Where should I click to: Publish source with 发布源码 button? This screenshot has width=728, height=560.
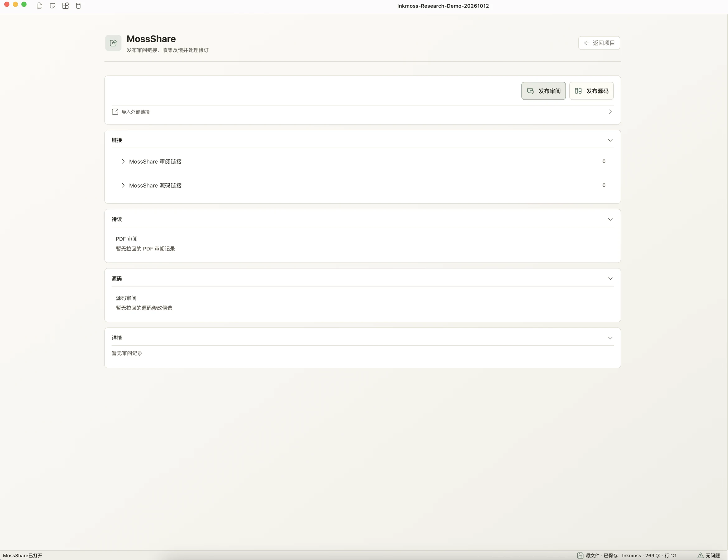pyautogui.click(x=591, y=91)
